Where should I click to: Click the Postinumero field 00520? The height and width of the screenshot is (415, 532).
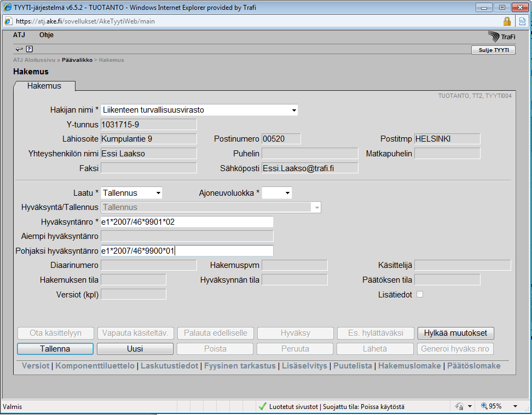281,139
